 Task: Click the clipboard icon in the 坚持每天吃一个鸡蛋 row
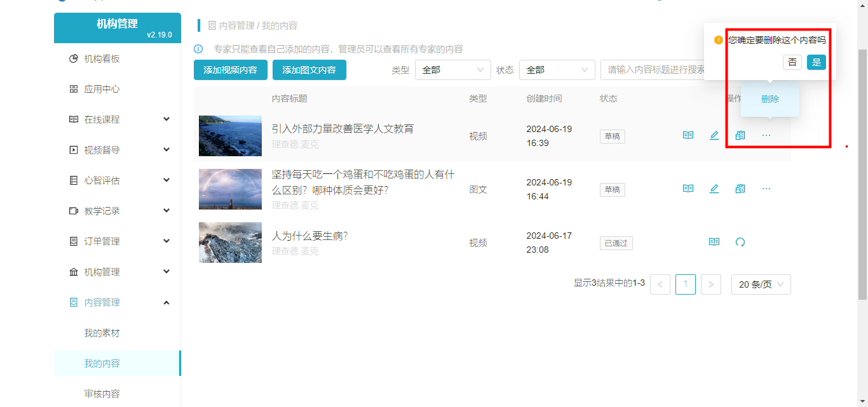click(740, 189)
